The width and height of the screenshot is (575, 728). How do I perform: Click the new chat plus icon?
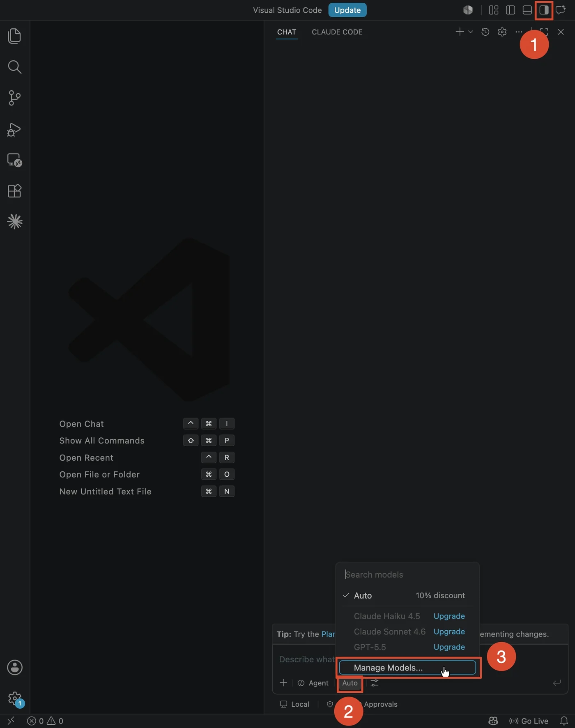tap(460, 32)
